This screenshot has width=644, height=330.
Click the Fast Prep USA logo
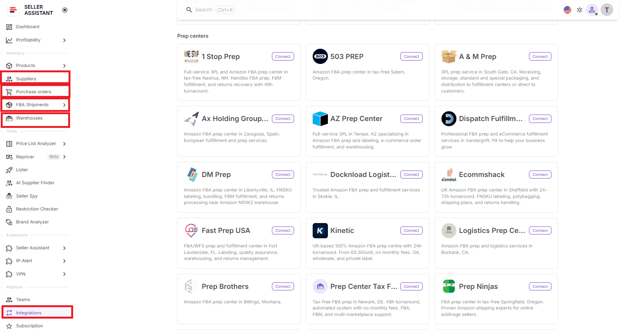192,231
